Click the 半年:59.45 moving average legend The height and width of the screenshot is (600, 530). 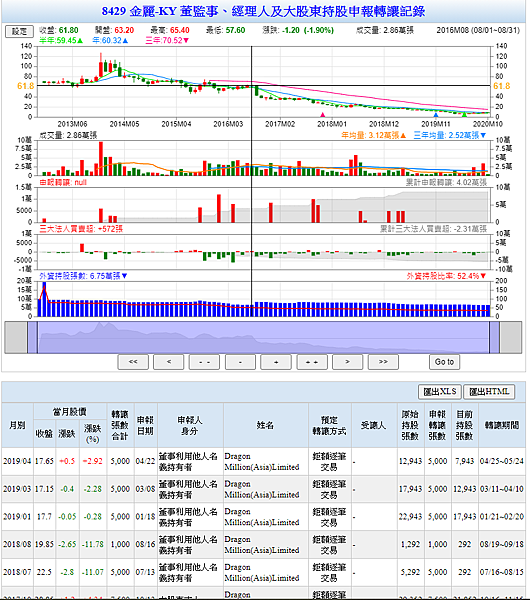coord(61,41)
